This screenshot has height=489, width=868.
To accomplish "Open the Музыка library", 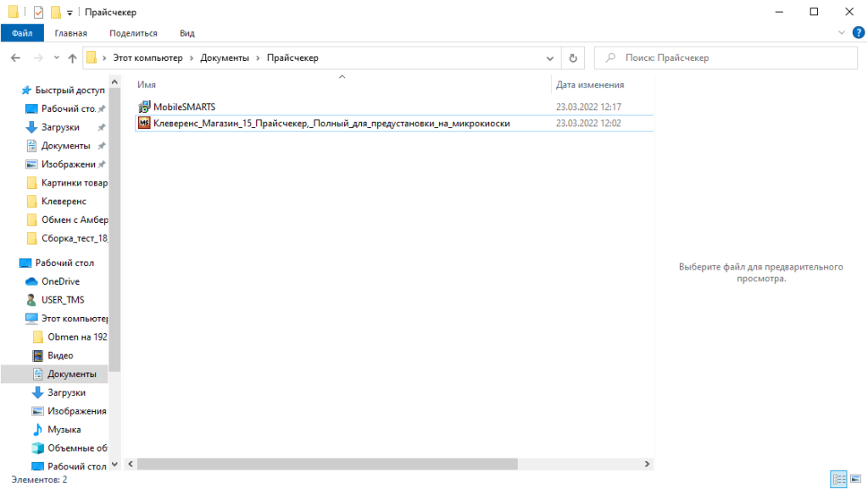I will click(x=64, y=430).
